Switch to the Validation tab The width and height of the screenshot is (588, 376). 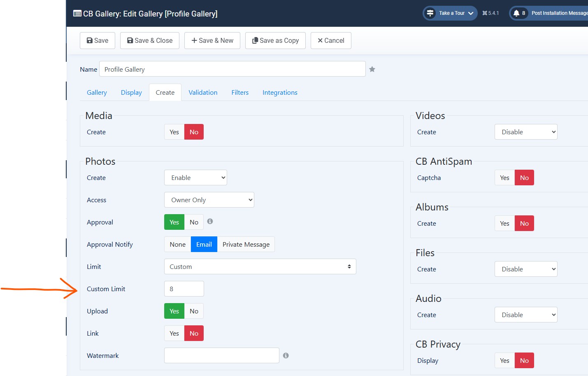tap(203, 93)
